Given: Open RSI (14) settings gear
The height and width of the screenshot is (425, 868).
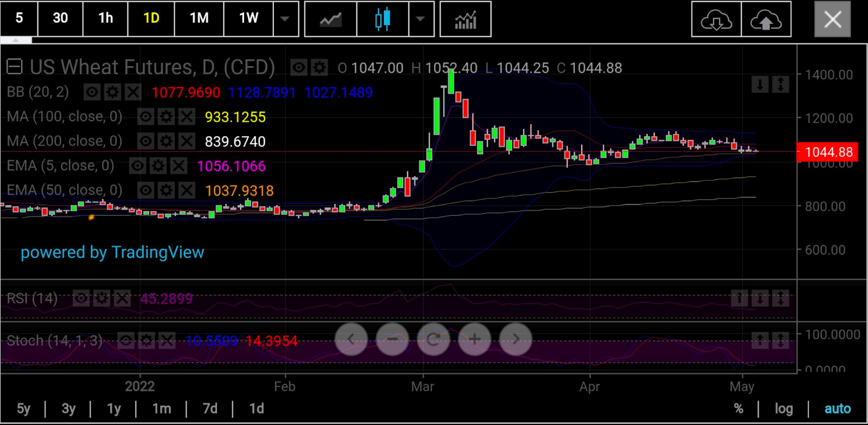Looking at the screenshot, I should click(x=102, y=298).
